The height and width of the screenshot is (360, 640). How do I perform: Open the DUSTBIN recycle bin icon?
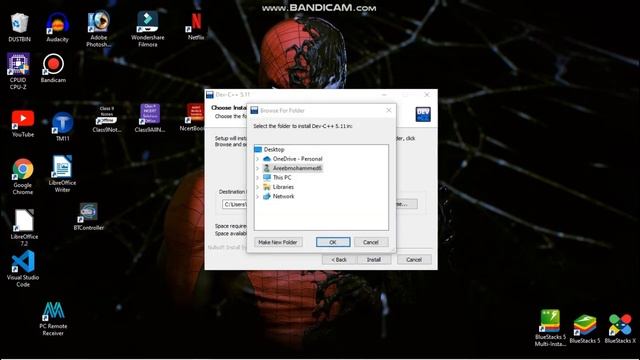(x=19, y=27)
